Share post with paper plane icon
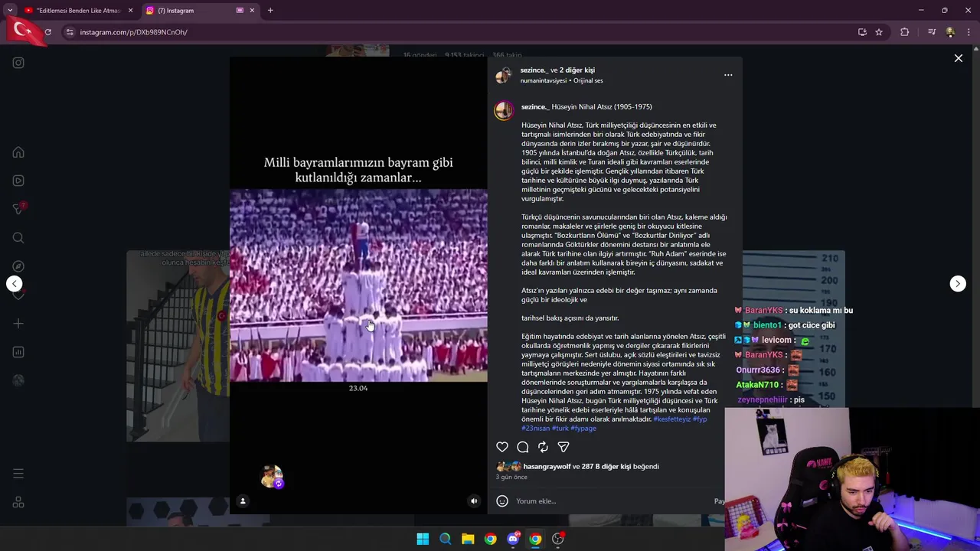This screenshot has height=551, width=980. (563, 447)
